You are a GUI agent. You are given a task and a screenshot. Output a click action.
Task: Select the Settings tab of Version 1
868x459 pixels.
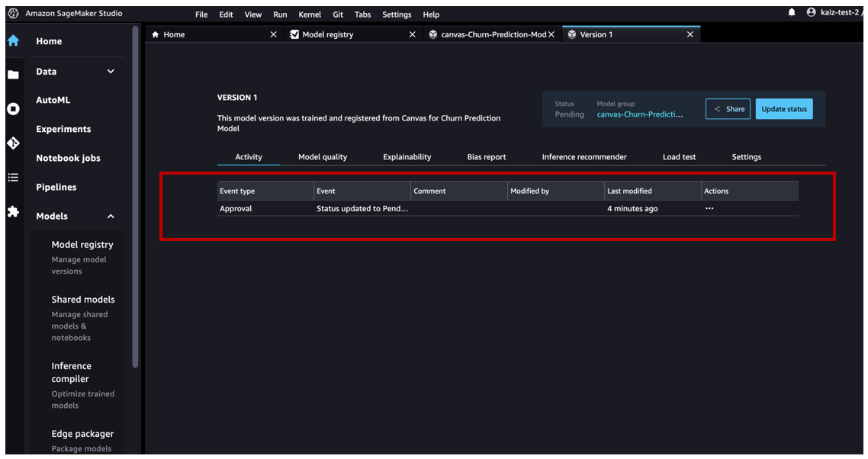pyautogui.click(x=746, y=157)
